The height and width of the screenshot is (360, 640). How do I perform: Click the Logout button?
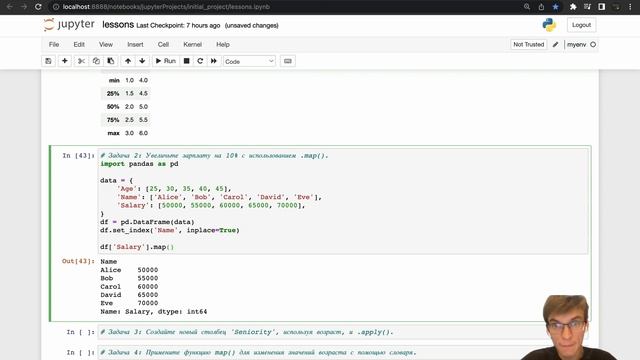tap(581, 25)
